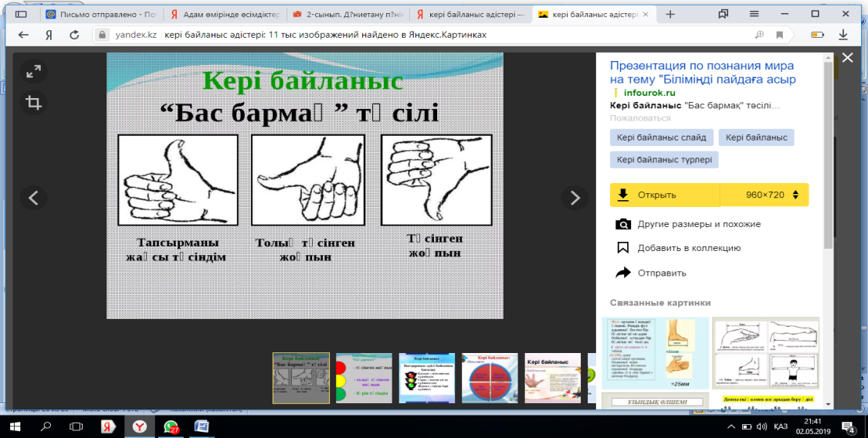The height and width of the screenshot is (438, 868).
Task: Open the browser hamburger menu
Action: [x=753, y=15]
